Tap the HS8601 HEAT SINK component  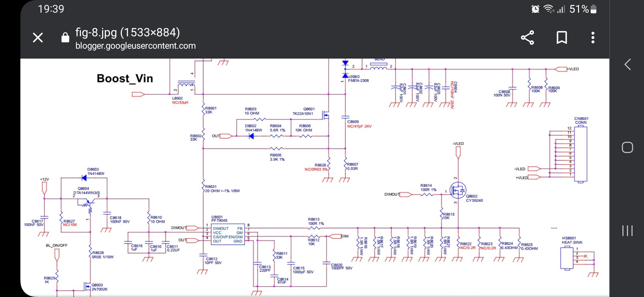tap(567, 258)
